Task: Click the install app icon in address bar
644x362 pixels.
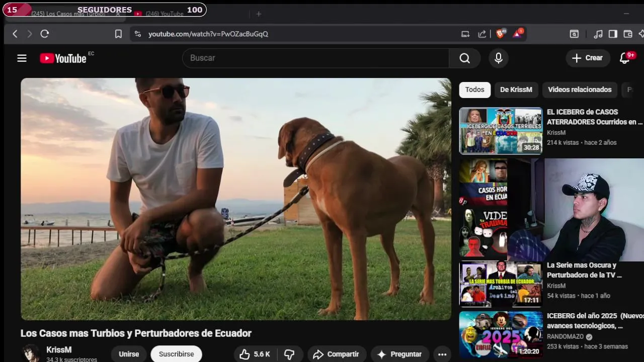Action: pyautogui.click(x=465, y=34)
